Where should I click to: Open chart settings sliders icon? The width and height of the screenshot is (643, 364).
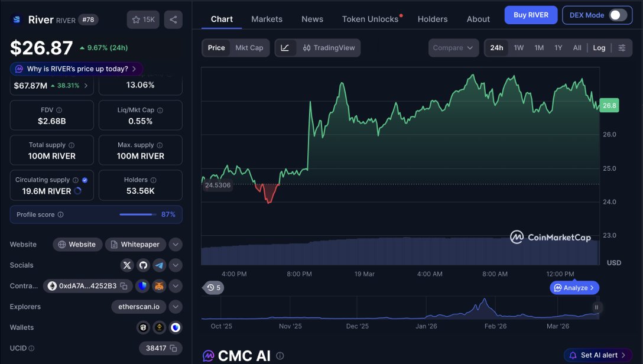coord(622,47)
